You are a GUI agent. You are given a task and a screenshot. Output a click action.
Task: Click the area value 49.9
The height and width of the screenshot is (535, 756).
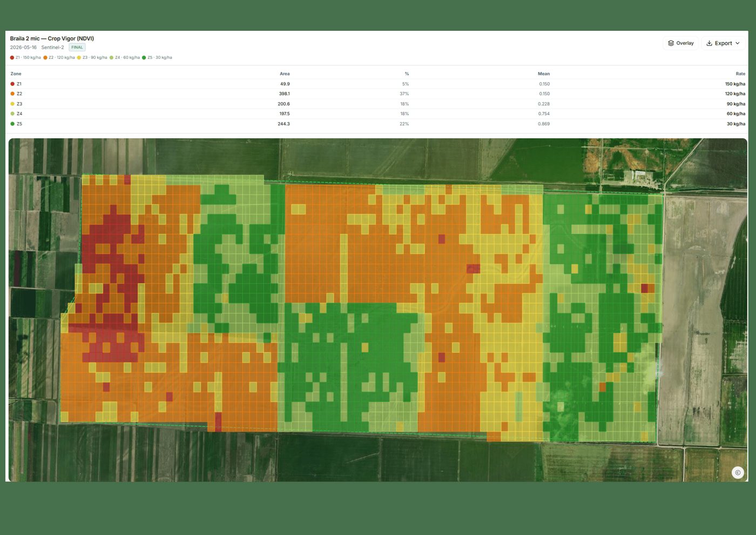[x=285, y=84]
